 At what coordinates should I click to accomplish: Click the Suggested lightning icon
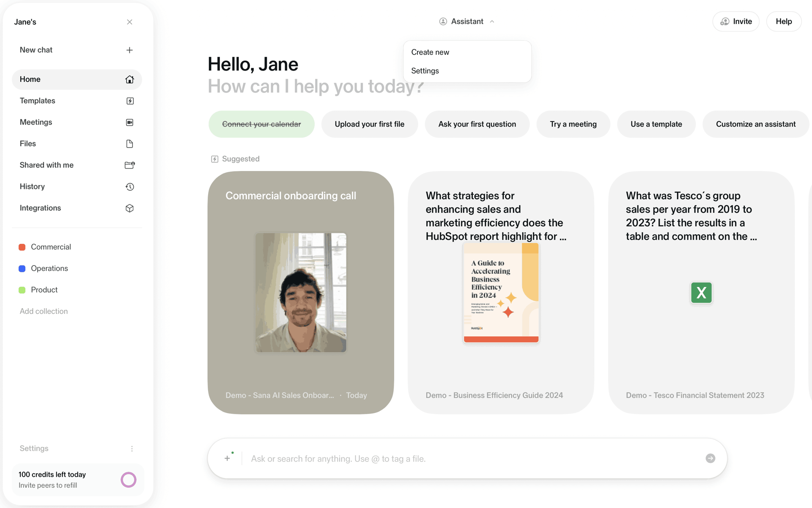[215, 159]
